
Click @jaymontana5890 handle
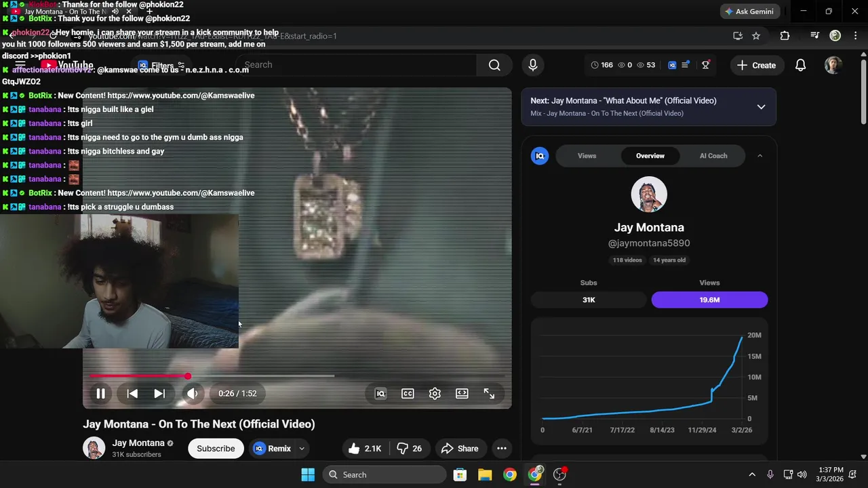click(x=649, y=243)
